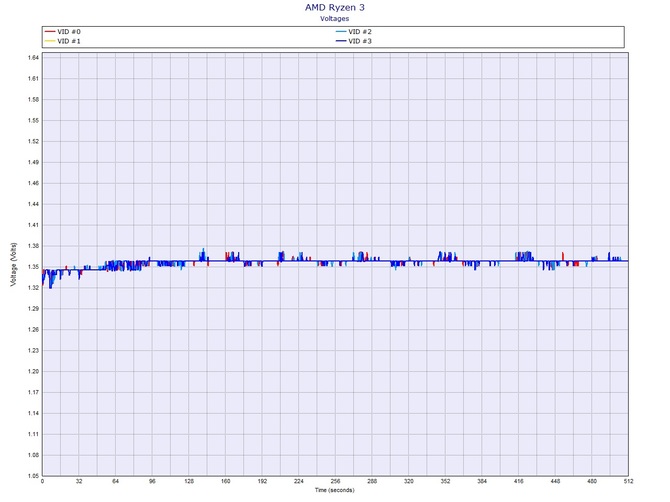Screen dimensions: 670x502
Task: Click the red VID #0 legend swatch
Action: coord(49,32)
